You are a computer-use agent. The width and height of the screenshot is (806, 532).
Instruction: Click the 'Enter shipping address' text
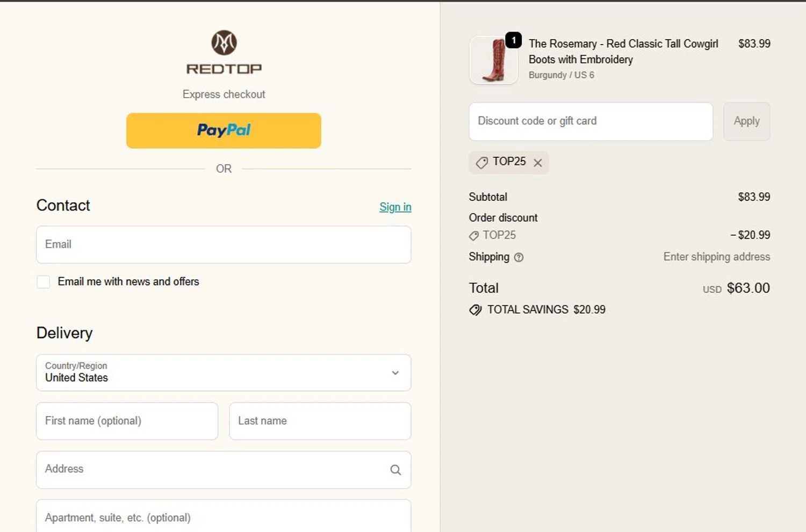point(716,257)
